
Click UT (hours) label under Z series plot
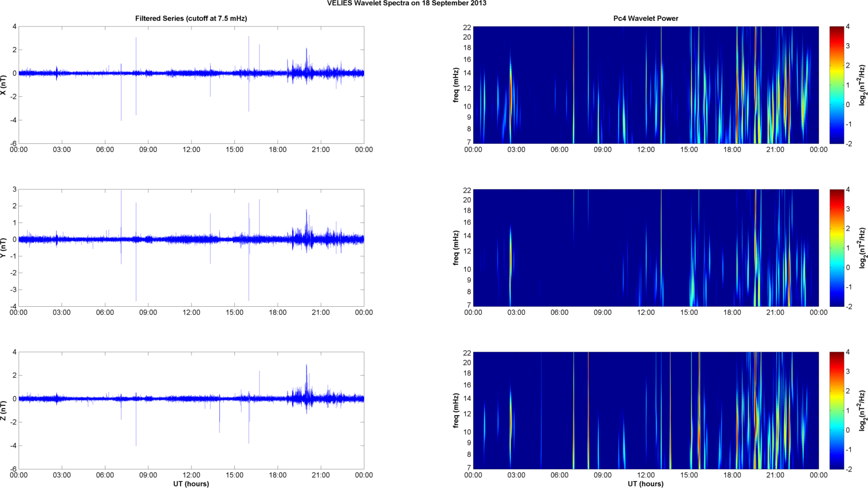point(191,484)
